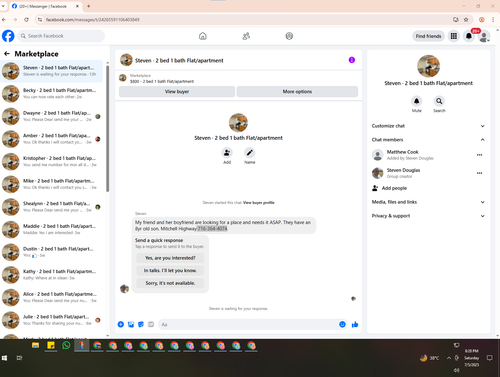The image size is (500, 377).
Task: Attach a photo file icon
Action: click(x=131, y=324)
